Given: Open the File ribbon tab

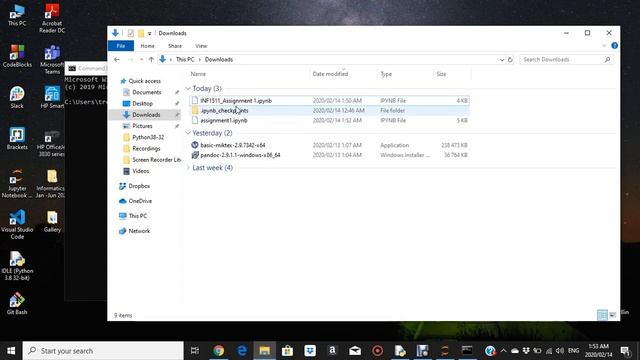Looking at the screenshot, I should (121, 46).
